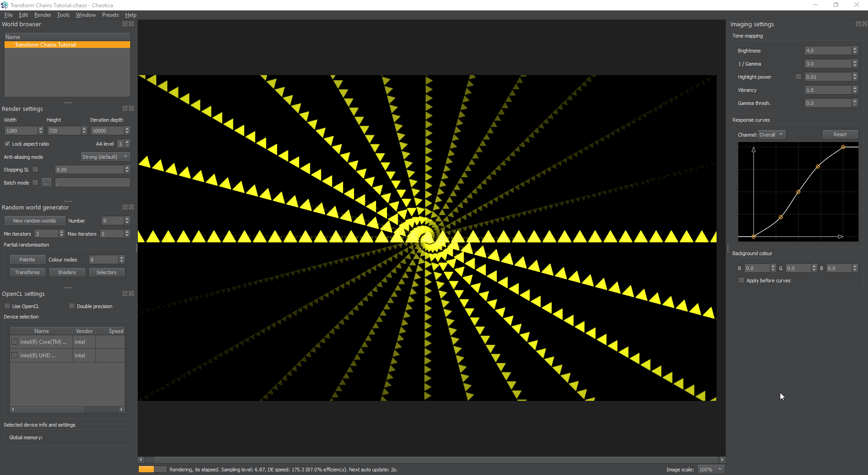868x475 pixels.
Task: Open the Tools menu
Action: click(x=63, y=15)
